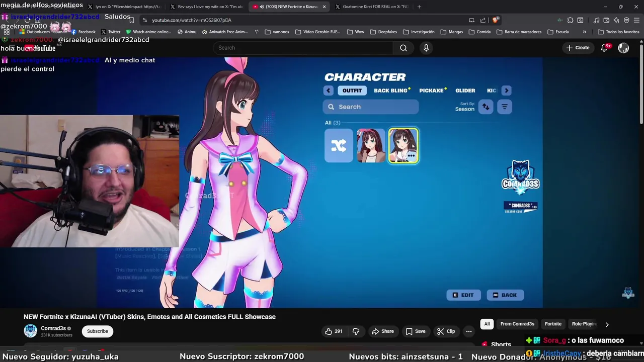644x362 pixels.
Task: Click the YouTube search magnifier button
Action: [x=404, y=48]
